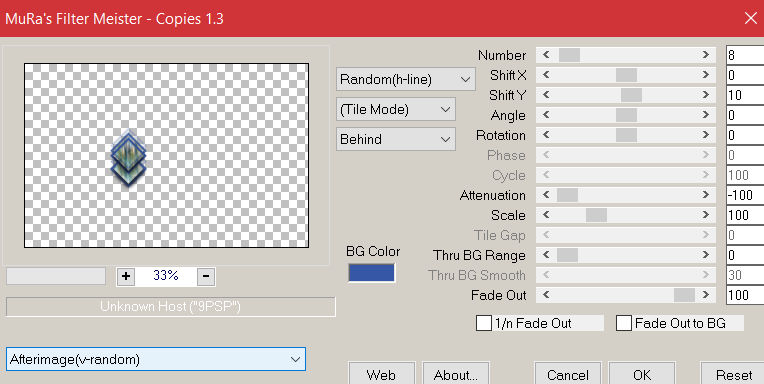
Task: Pick the blue BG Color swatch
Action: click(x=371, y=272)
